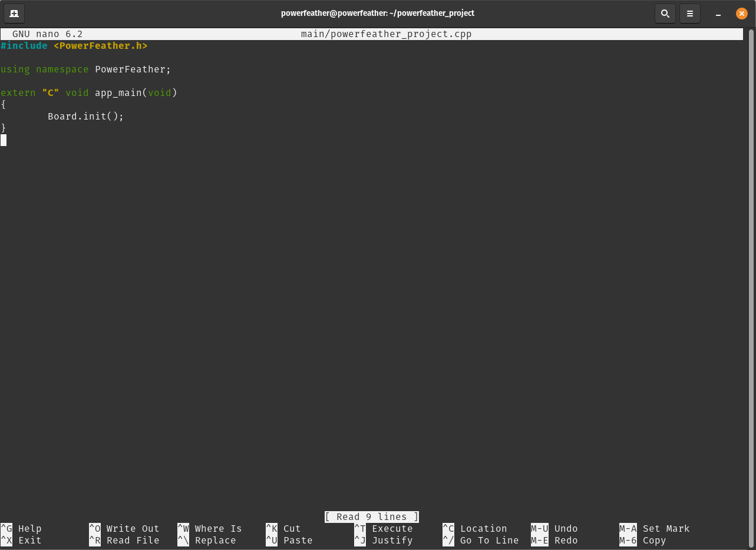Click the ^T Execute shortcut label
This screenshot has width=756, height=550.
click(x=384, y=528)
